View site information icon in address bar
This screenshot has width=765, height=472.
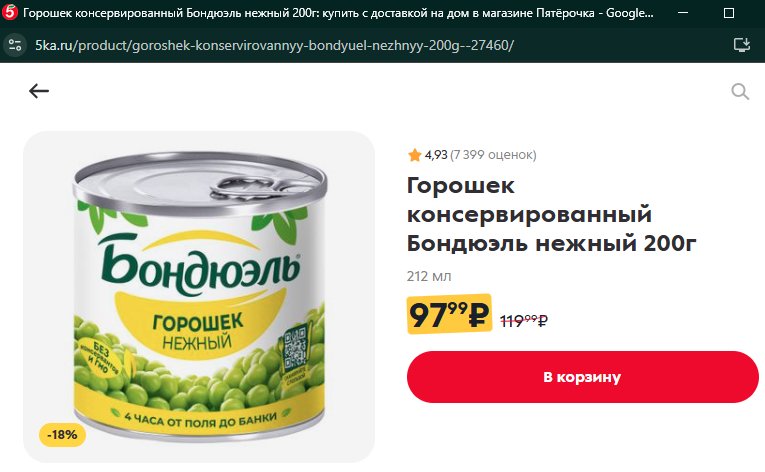(15, 45)
